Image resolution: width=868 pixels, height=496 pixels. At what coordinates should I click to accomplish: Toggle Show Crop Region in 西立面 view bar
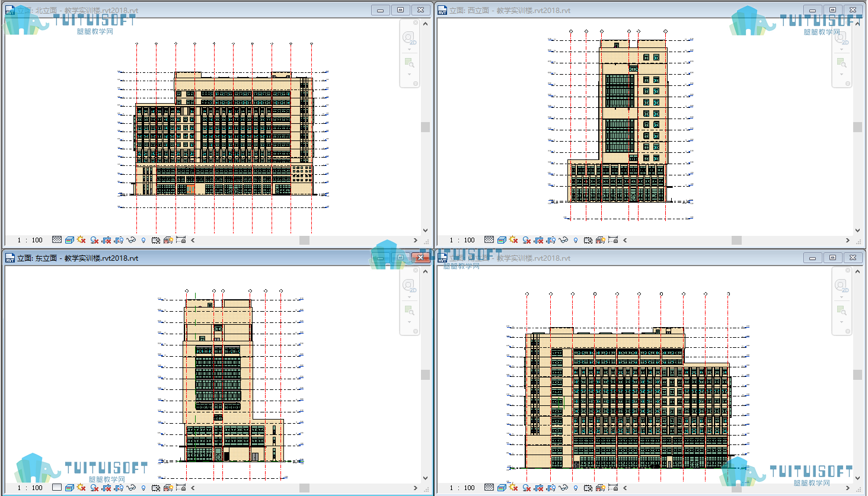coord(551,240)
